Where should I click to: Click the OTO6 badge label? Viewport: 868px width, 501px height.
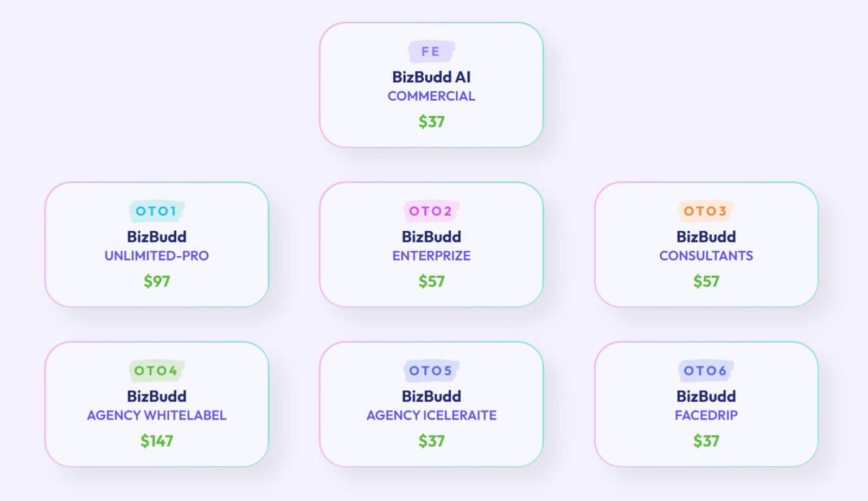pos(706,371)
